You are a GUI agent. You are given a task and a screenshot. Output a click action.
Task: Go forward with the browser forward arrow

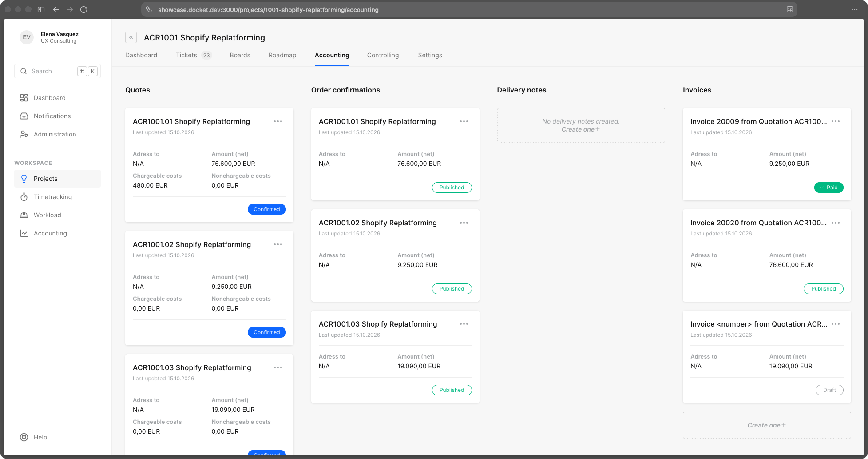coord(70,9)
